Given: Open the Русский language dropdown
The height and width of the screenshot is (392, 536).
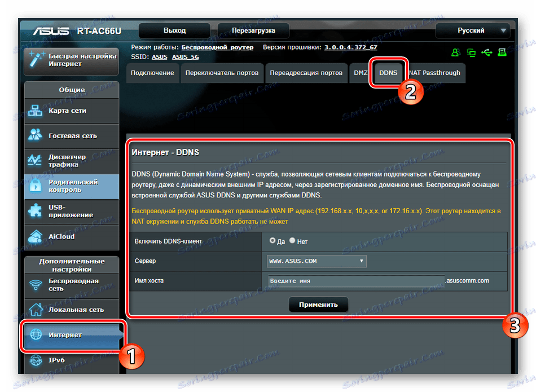Looking at the screenshot, I should click(x=473, y=30).
